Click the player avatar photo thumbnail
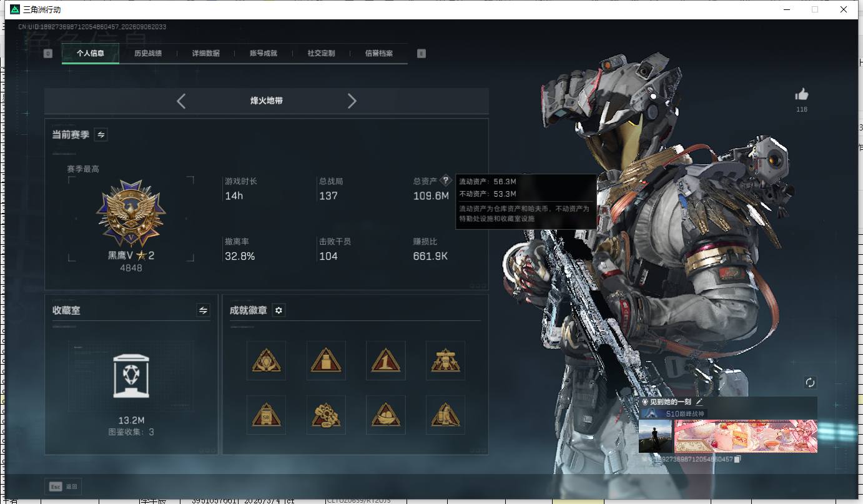Viewport: 863px width, 504px height. tap(655, 436)
